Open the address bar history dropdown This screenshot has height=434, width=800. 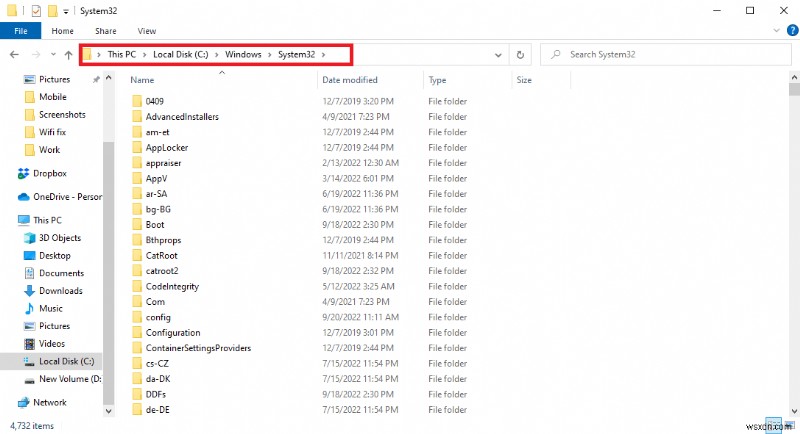point(498,55)
